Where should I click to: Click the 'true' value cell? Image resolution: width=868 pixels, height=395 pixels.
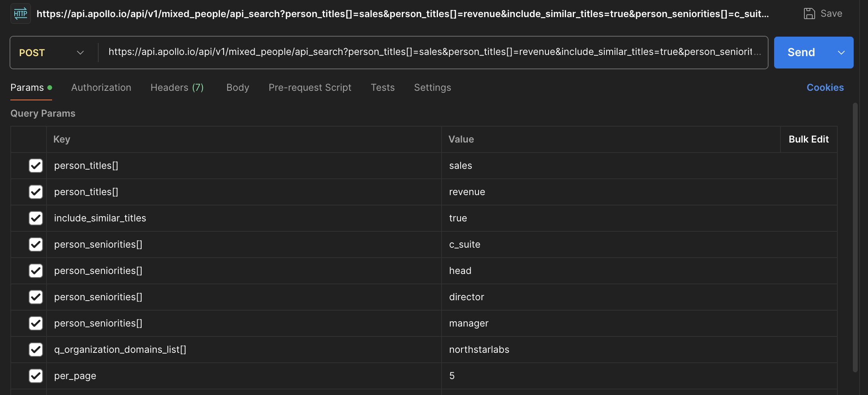tap(639, 218)
